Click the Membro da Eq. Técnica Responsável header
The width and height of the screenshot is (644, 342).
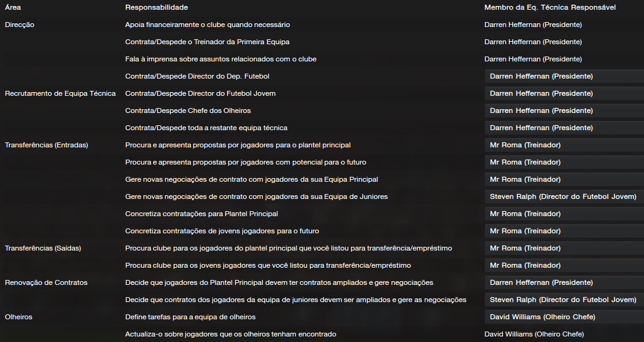550,7
